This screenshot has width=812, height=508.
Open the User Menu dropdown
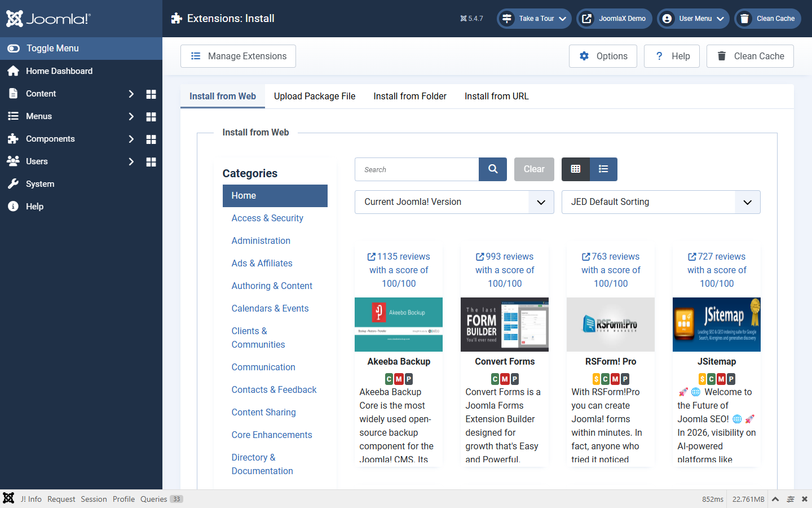(x=693, y=19)
